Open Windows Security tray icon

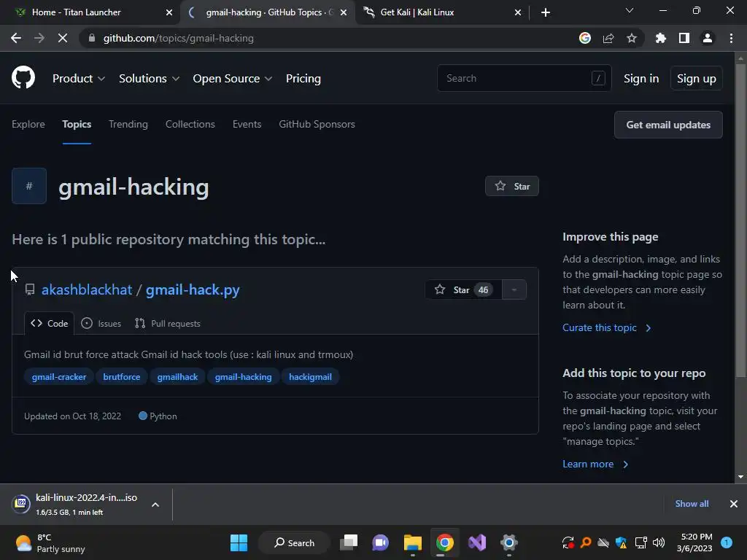pyautogui.click(x=622, y=542)
